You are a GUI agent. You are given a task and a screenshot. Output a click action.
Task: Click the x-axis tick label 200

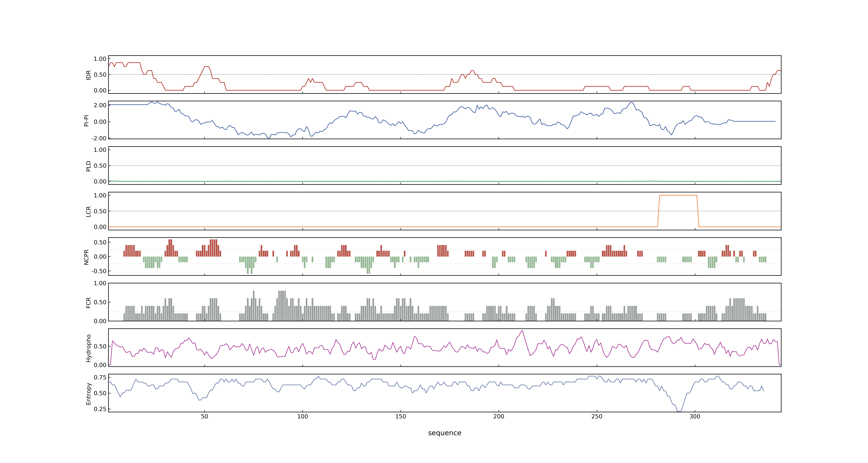click(499, 416)
